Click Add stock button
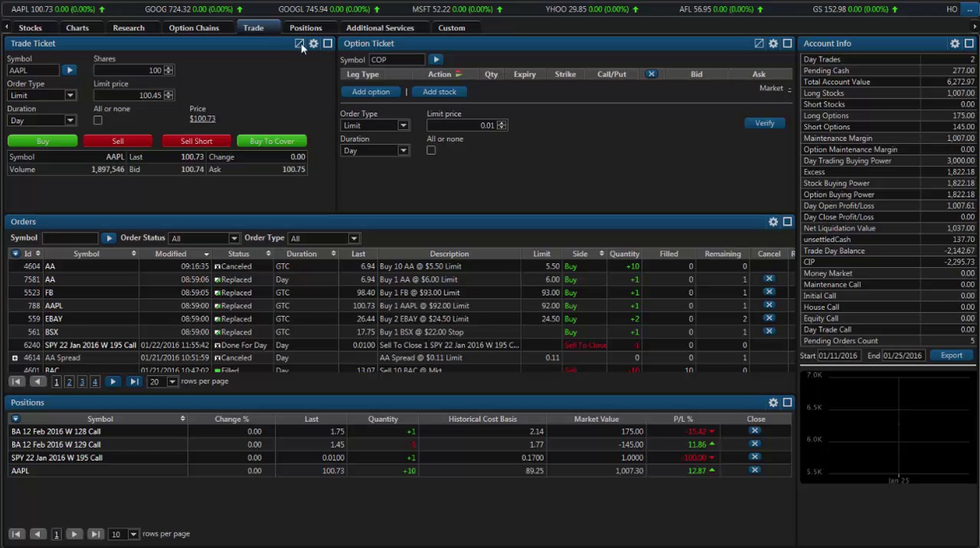This screenshot has width=980, height=548. (439, 92)
